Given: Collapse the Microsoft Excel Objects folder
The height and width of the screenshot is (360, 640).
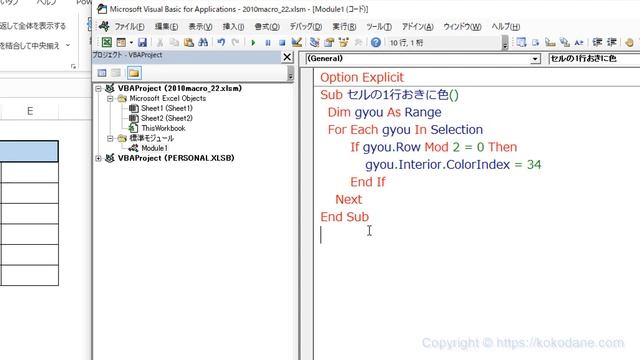Looking at the screenshot, I should click(x=110, y=98).
